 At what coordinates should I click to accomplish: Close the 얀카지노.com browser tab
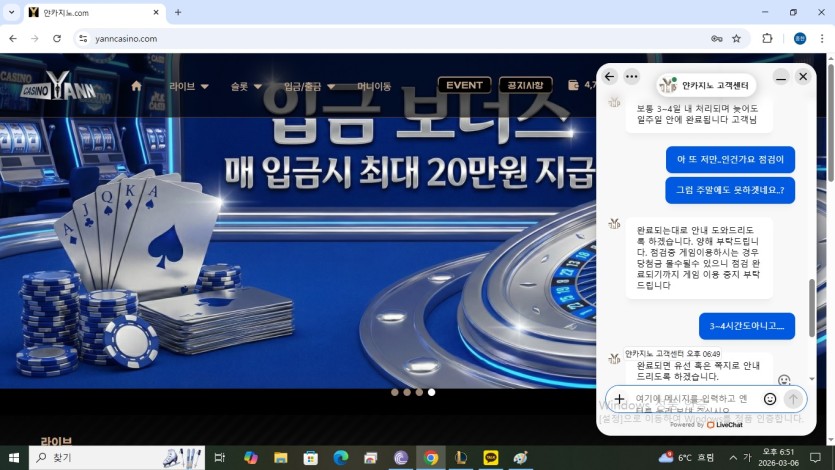coord(156,12)
